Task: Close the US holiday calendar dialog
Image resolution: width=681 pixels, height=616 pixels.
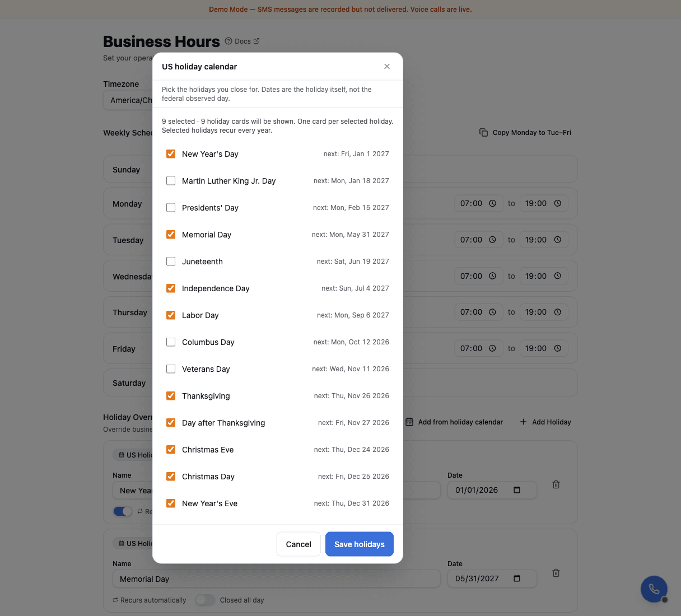Action: (x=387, y=67)
